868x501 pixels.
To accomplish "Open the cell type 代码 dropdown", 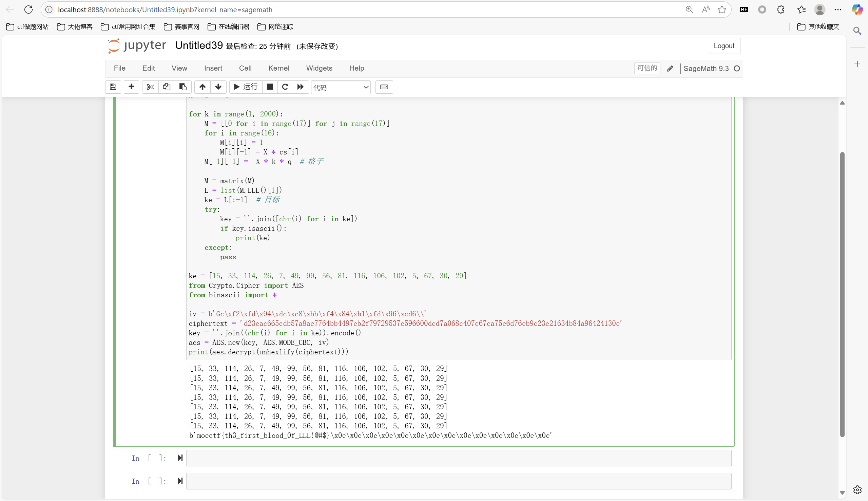I will tap(341, 87).
